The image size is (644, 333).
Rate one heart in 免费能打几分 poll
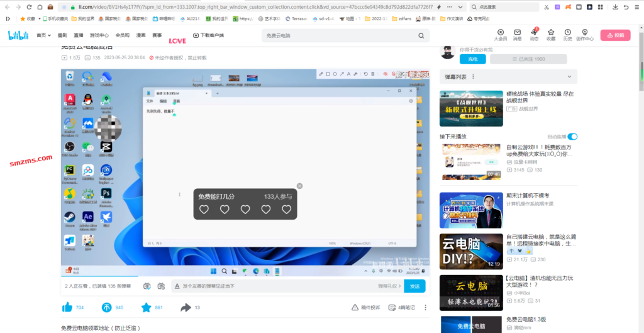coord(204,210)
